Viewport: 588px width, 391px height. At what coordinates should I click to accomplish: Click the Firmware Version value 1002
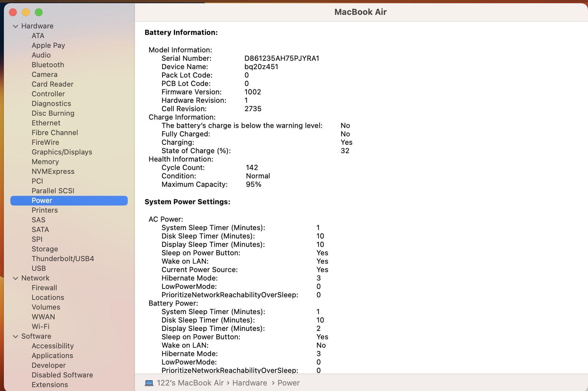point(253,92)
